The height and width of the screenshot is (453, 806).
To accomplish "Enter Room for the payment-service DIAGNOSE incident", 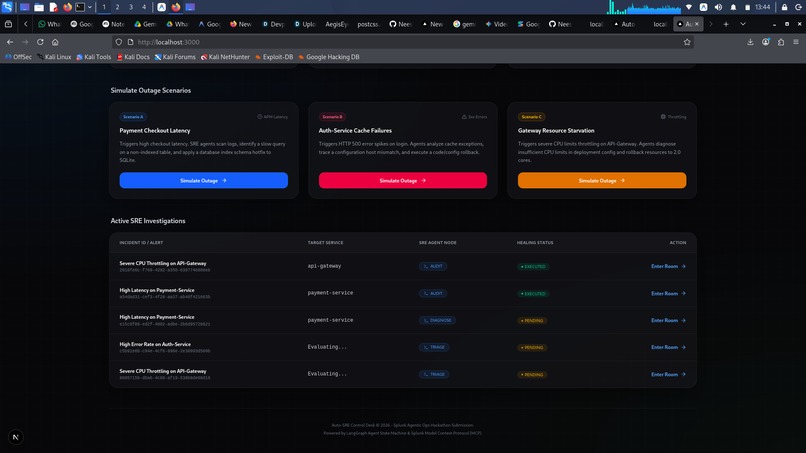I will 668,320.
